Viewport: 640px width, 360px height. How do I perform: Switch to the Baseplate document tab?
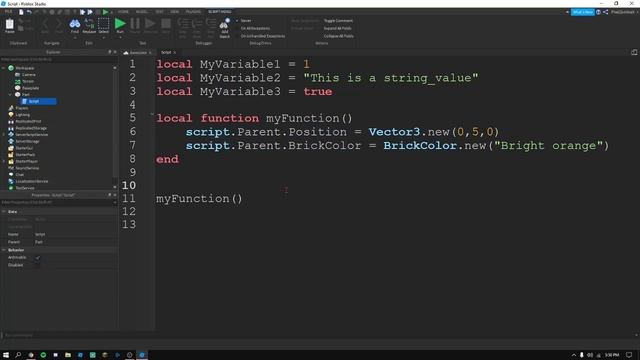(x=137, y=53)
